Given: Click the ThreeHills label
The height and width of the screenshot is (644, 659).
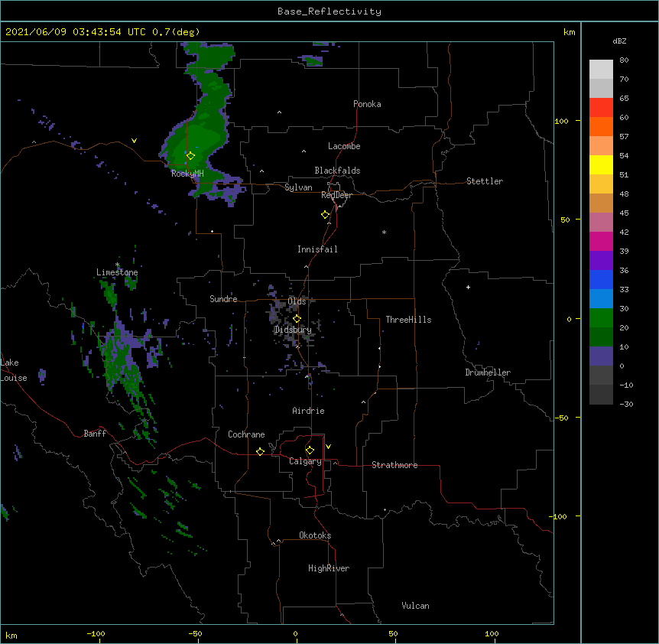Looking at the screenshot, I should (x=408, y=320).
